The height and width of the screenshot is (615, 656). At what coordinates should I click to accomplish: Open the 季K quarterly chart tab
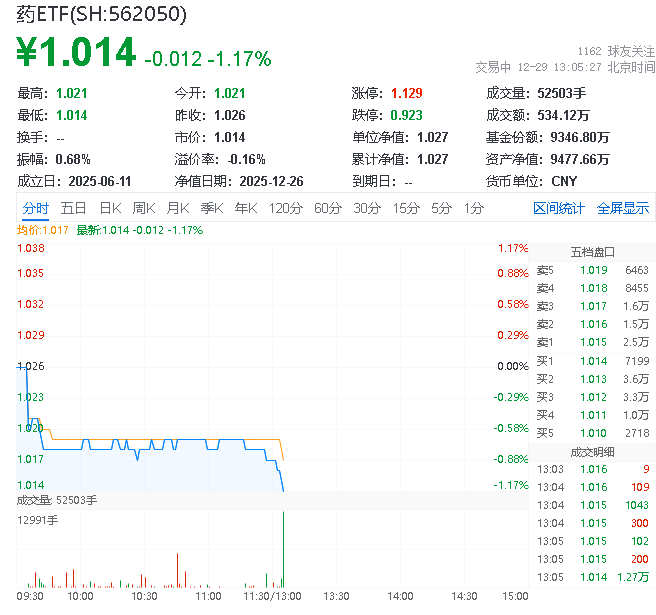tap(211, 208)
